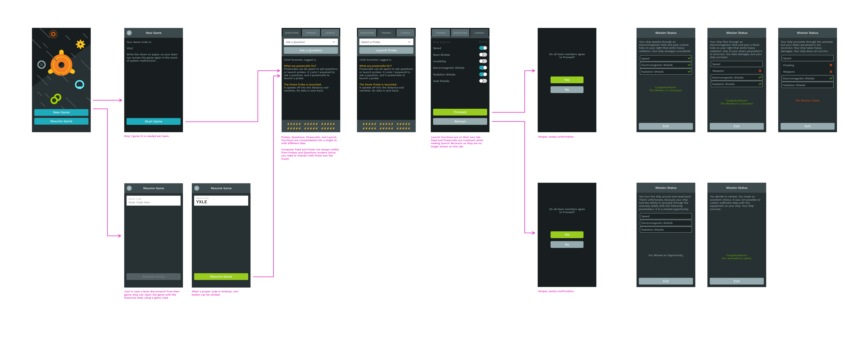Open the Ask a Question dropdown

click(x=311, y=42)
